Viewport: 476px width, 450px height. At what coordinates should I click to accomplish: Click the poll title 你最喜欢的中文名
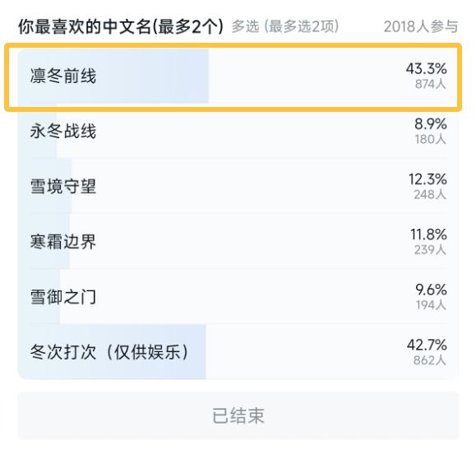pyautogui.click(x=121, y=26)
